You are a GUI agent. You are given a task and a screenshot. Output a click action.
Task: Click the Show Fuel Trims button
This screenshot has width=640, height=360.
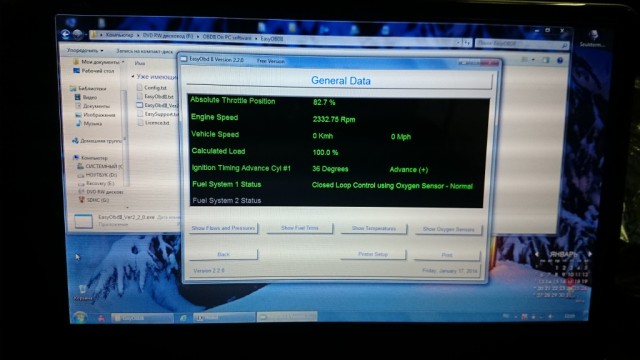pyautogui.click(x=300, y=228)
